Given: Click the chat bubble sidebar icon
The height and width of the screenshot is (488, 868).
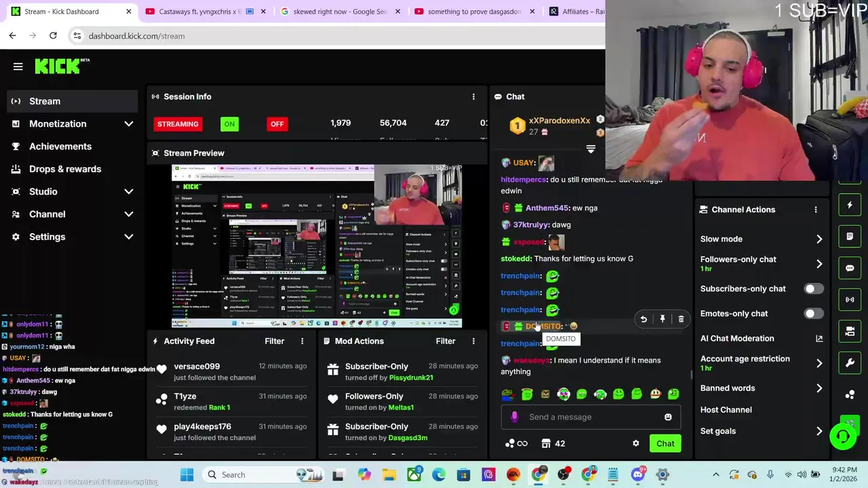Looking at the screenshot, I should click(850, 268).
